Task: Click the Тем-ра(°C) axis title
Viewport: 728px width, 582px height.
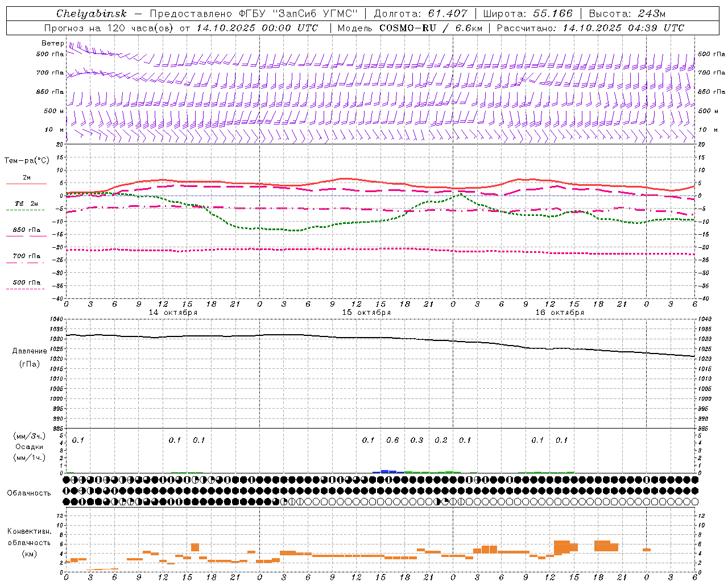Action: pos(27,161)
